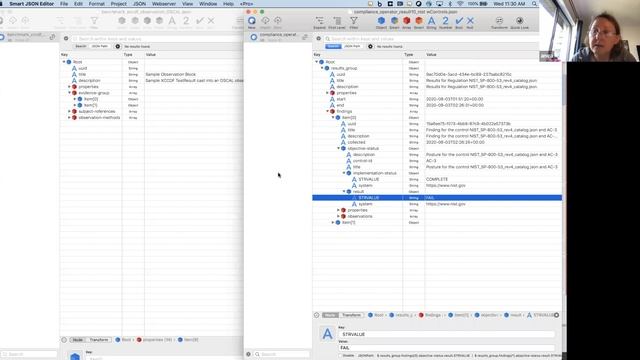Image resolution: width=640 pixels, height=360 pixels.
Task: Open the Format menu
Action: point(96,4)
